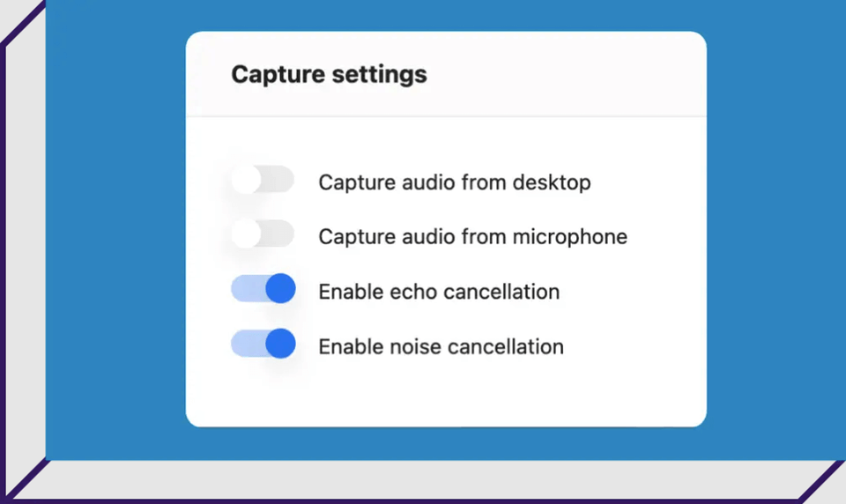This screenshot has width=846, height=504.
Task: Select the 'Enable noise cancellation' text
Action: tap(441, 347)
